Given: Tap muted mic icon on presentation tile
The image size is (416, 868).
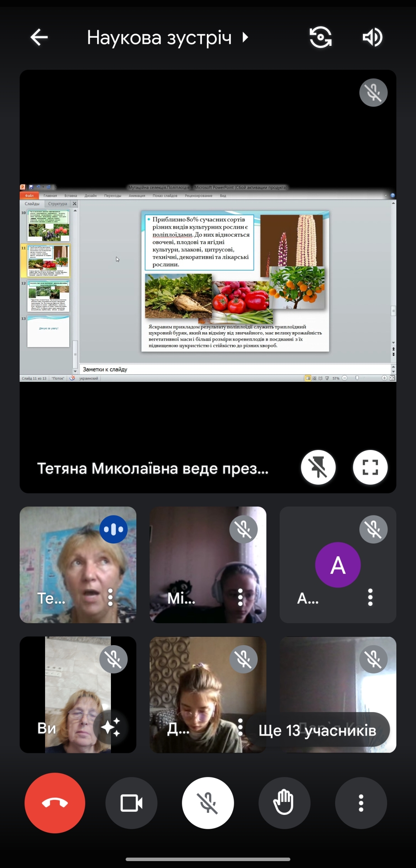Looking at the screenshot, I should [373, 92].
